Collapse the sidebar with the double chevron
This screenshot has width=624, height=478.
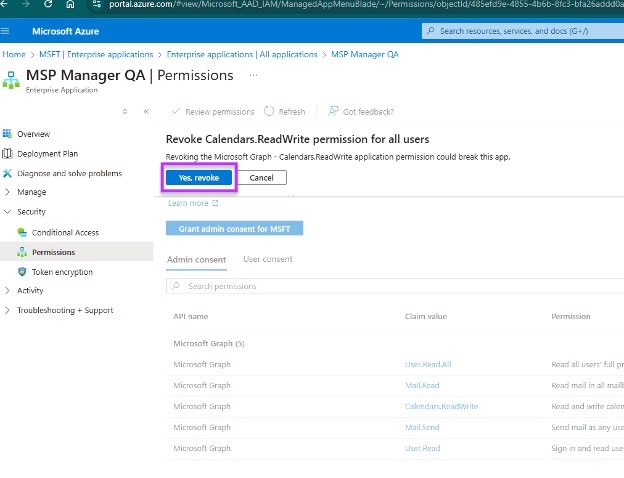pos(146,111)
